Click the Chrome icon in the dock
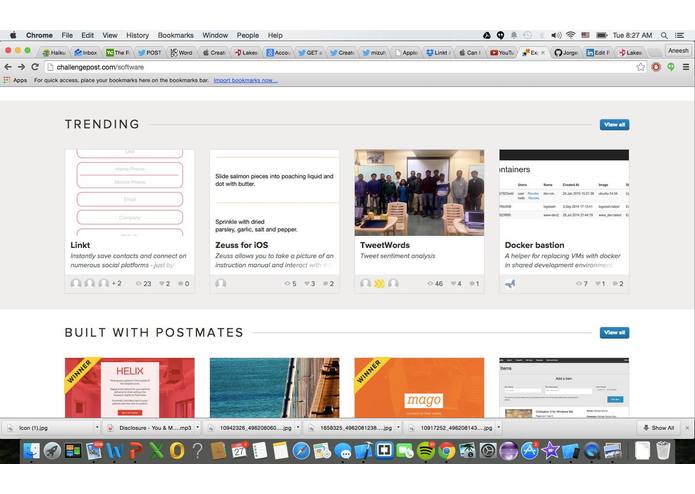This screenshot has height=494, width=695. 447,451
